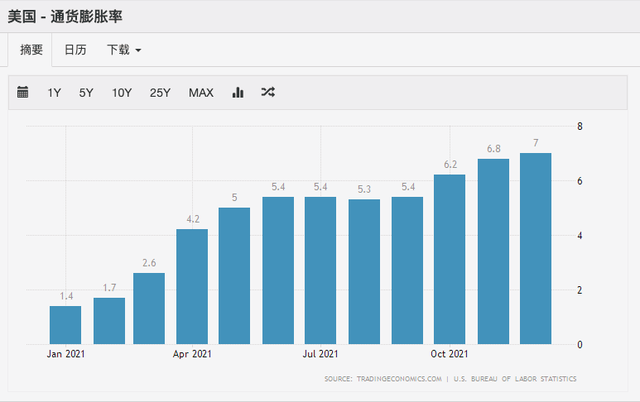This screenshot has width=640, height=402.
Task: Click the bar labeled 2.6
Action: (149, 309)
